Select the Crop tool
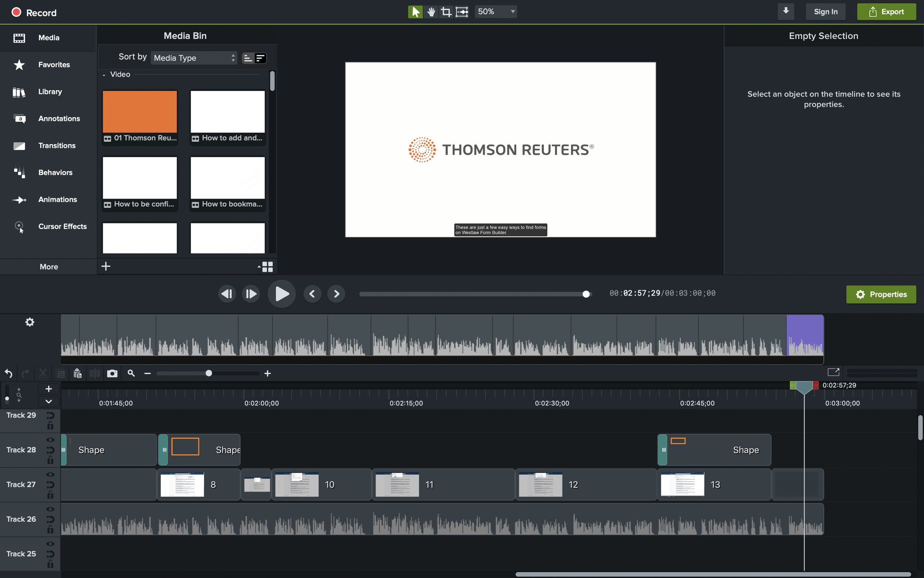This screenshot has width=924, height=578. point(446,12)
